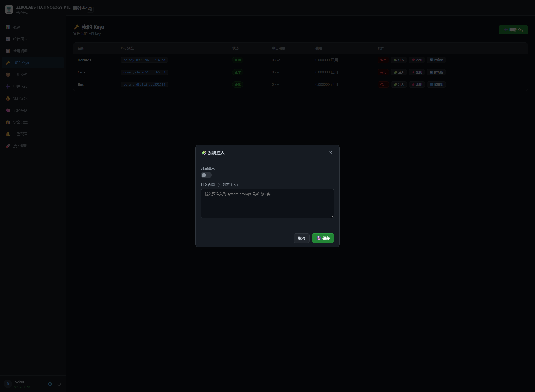The width and height of the screenshot is (535, 392).
Task: Click the 记忆存储 brain icon
Action: pos(8,110)
